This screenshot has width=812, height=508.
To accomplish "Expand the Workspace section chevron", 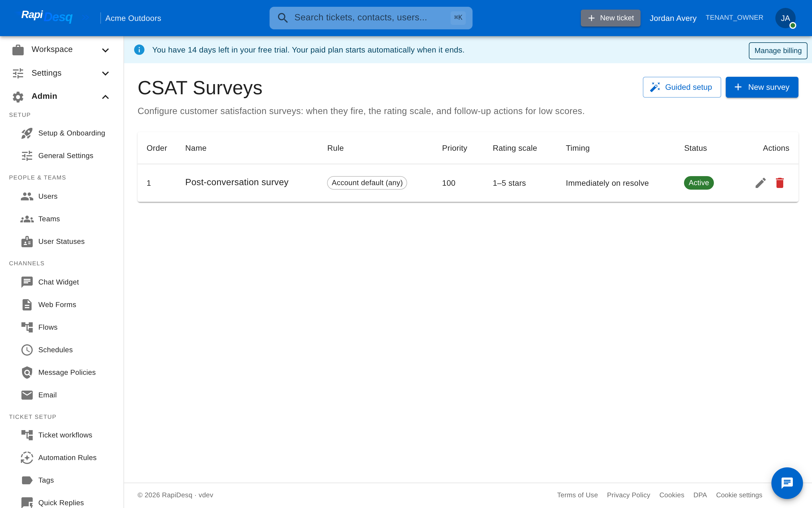I will (x=105, y=50).
